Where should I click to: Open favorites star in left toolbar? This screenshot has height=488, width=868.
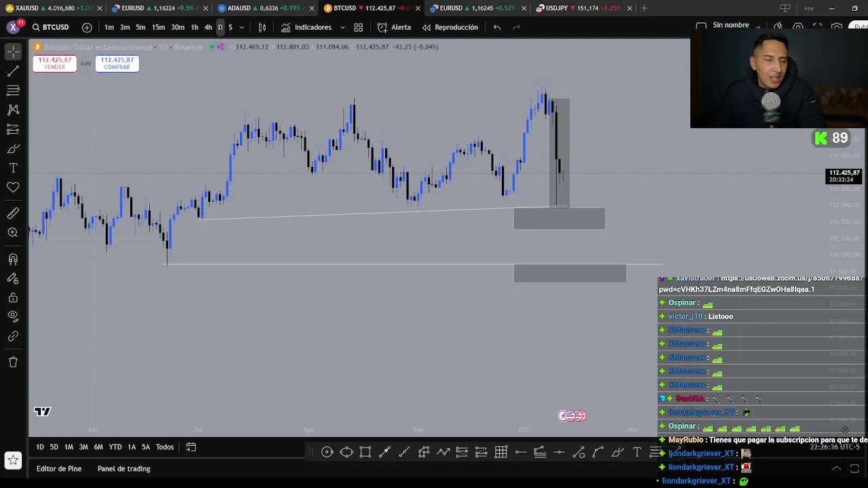13,460
